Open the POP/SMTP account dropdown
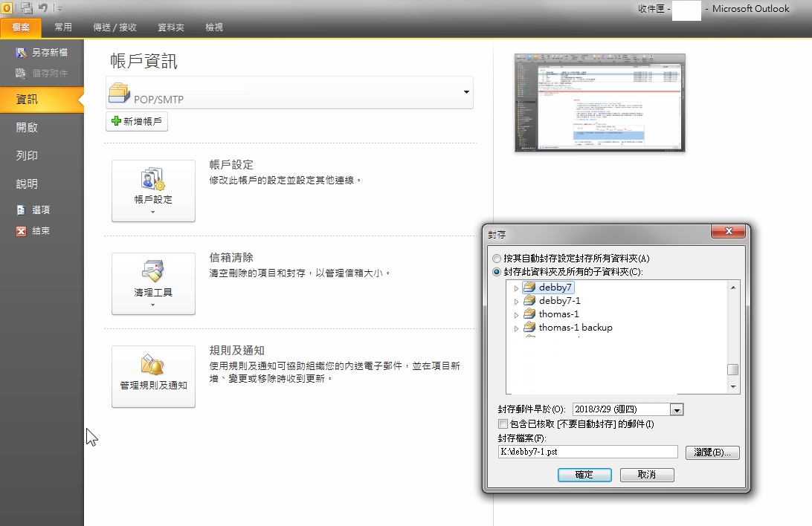812x526 pixels. point(467,93)
